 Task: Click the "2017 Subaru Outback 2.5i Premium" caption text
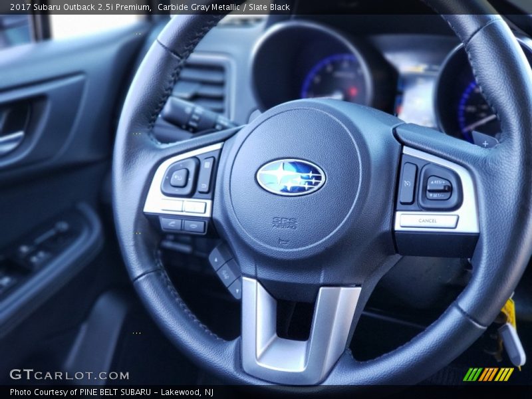click(80, 7)
